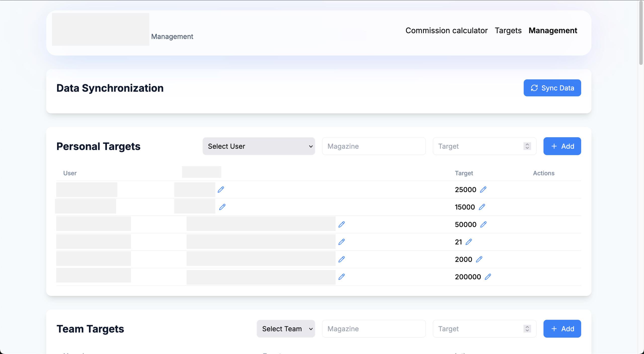This screenshot has width=644, height=354.
Task: Click Add in Team Targets
Action: point(562,329)
